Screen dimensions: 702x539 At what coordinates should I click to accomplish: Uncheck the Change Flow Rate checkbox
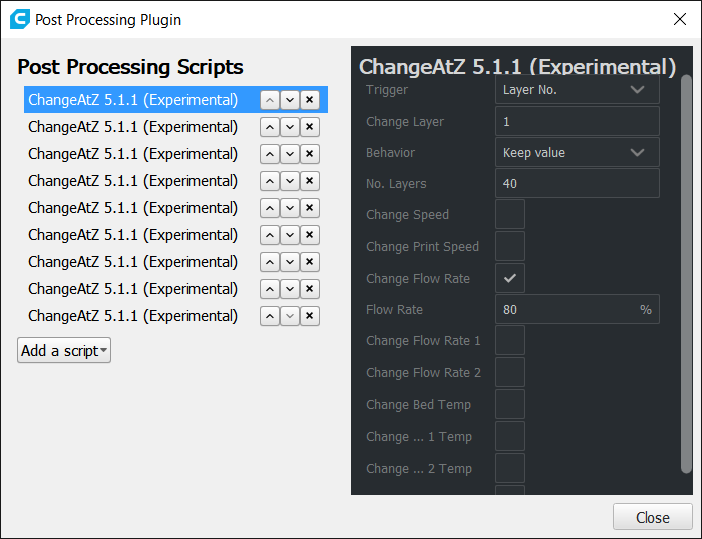510,278
